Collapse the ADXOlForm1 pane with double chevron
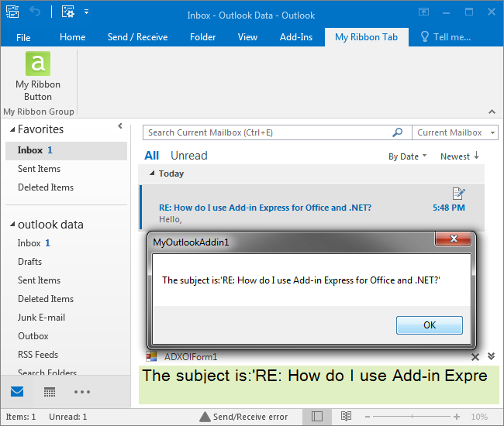Image resolution: width=504 pixels, height=426 pixels. 491,356
